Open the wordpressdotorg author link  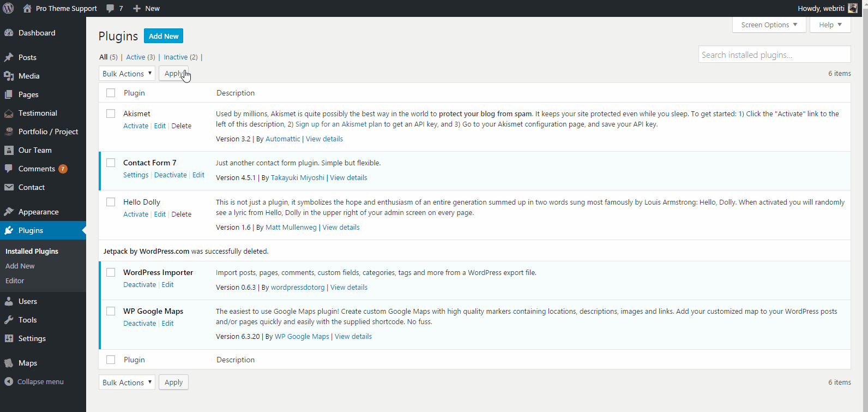pyautogui.click(x=298, y=287)
